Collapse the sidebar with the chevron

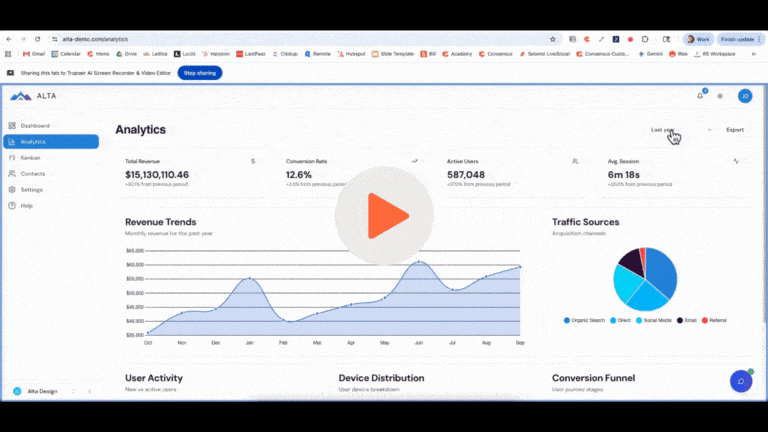click(x=90, y=391)
